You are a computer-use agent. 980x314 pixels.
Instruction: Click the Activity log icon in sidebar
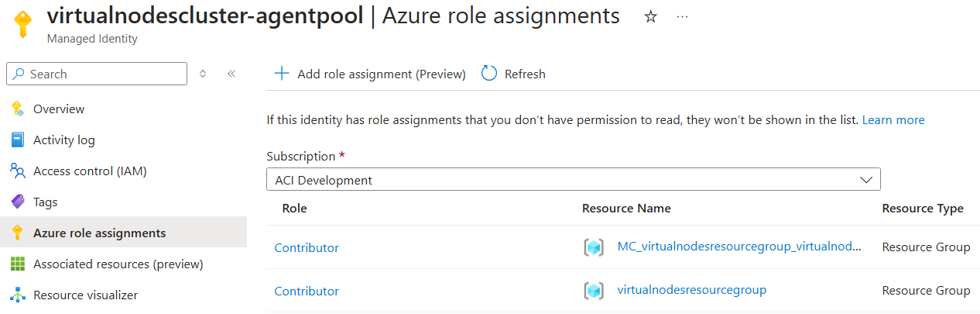[x=18, y=140]
